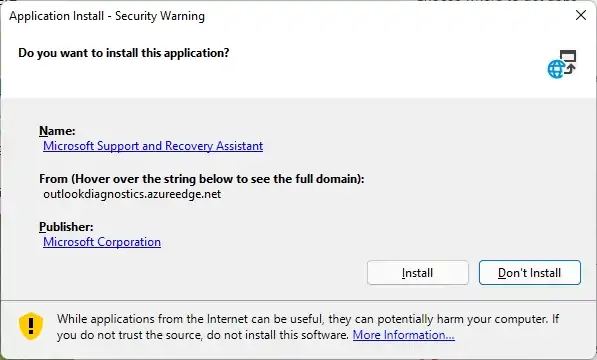Click the Internet applications warning text
The width and height of the screenshot is (597, 360).
pos(308,327)
